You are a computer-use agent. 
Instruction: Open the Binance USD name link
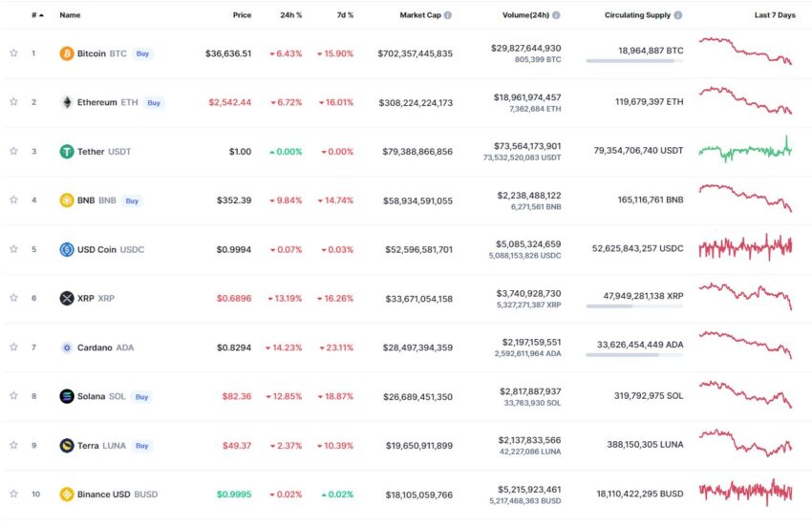[x=103, y=494]
